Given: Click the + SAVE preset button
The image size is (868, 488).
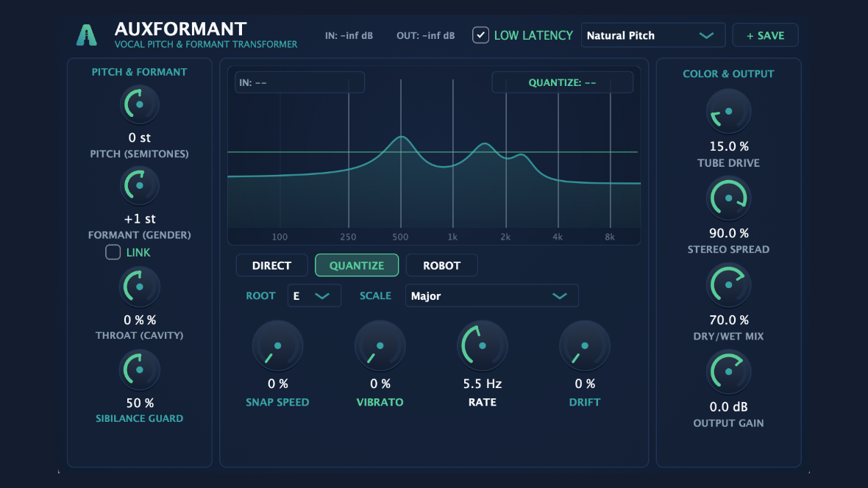Looking at the screenshot, I should tap(765, 35).
